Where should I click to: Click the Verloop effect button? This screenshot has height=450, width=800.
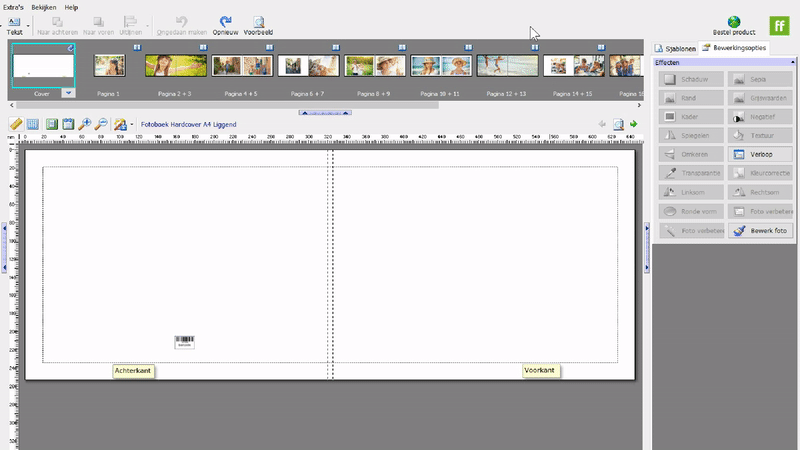point(758,155)
